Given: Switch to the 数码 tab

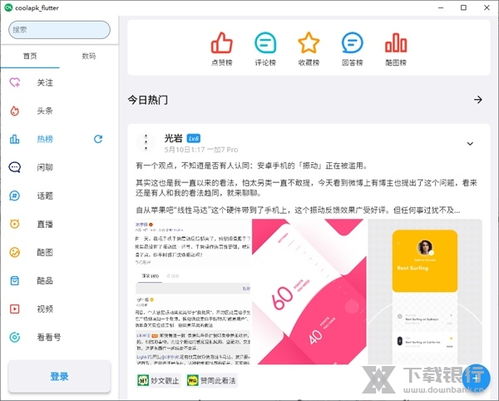Looking at the screenshot, I should point(89,56).
